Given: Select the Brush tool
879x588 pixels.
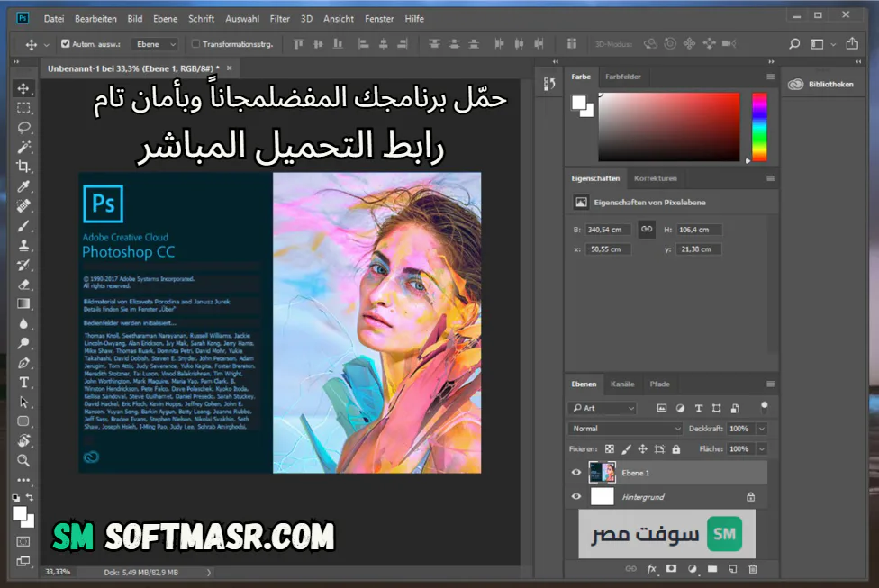Looking at the screenshot, I should click(23, 226).
